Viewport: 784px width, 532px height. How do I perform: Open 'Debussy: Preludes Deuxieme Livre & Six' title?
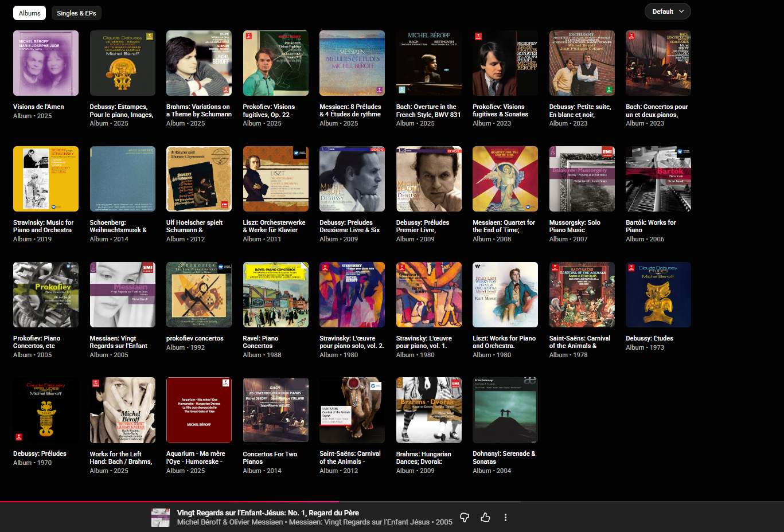(x=350, y=226)
